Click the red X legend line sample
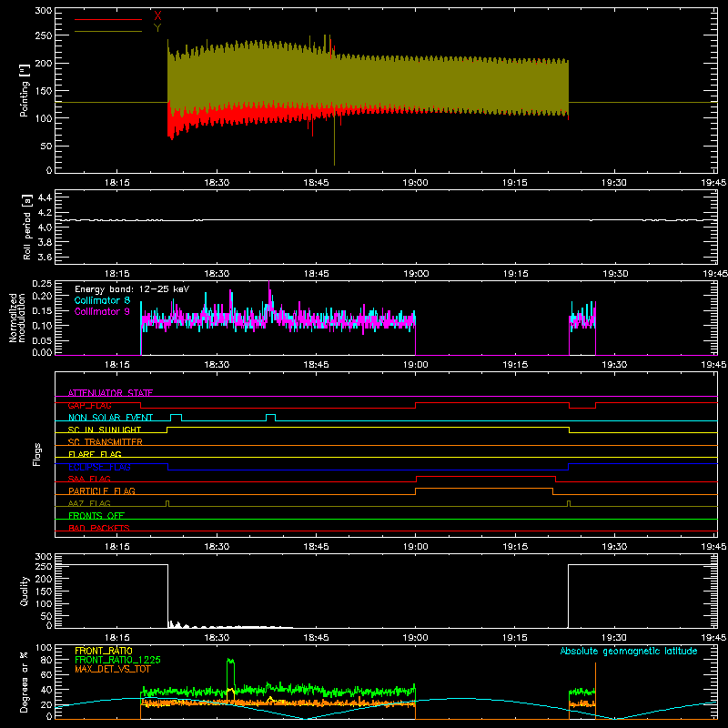 108,19
